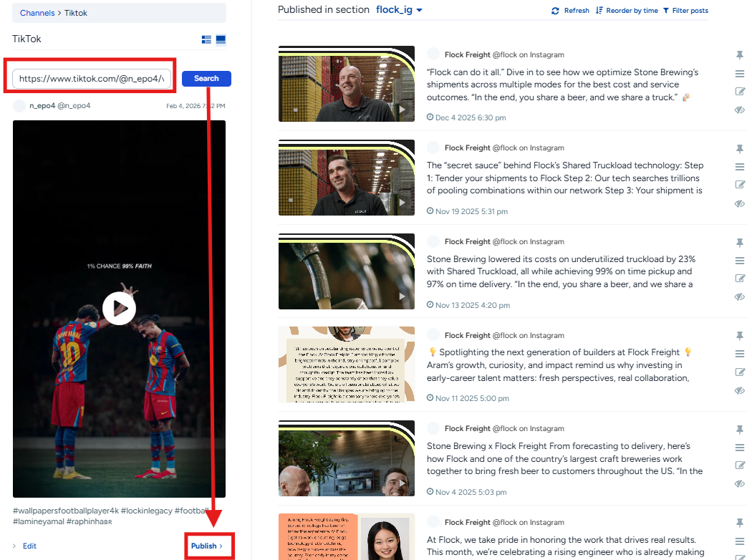This screenshot has height=560, width=752.
Task: Open the rising engineer post thumbnail
Action: tap(346, 536)
